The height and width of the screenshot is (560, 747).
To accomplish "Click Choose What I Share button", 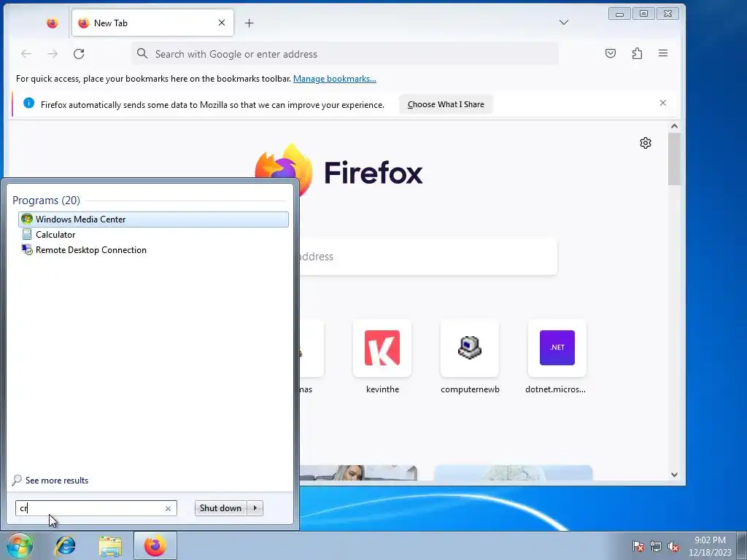I will [446, 104].
